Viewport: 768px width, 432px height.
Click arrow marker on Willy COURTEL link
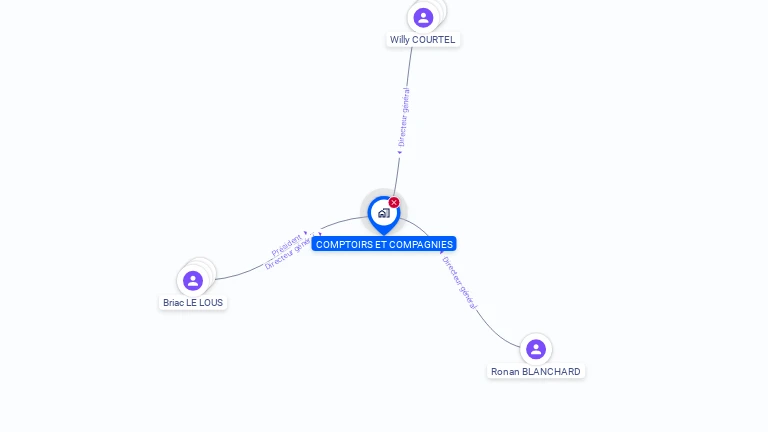[x=400, y=152]
